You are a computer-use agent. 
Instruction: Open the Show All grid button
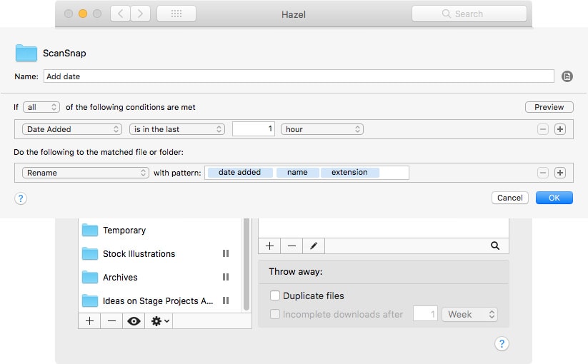coord(176,14)
